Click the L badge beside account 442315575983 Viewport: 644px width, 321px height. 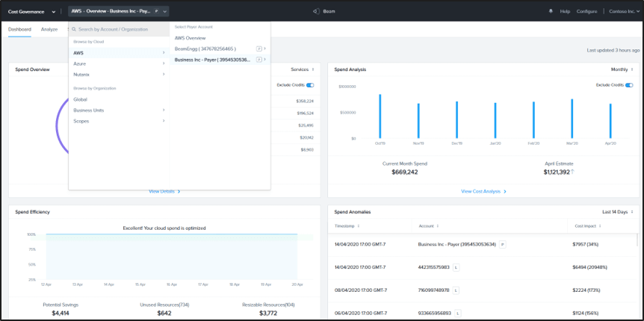(456, 265)
